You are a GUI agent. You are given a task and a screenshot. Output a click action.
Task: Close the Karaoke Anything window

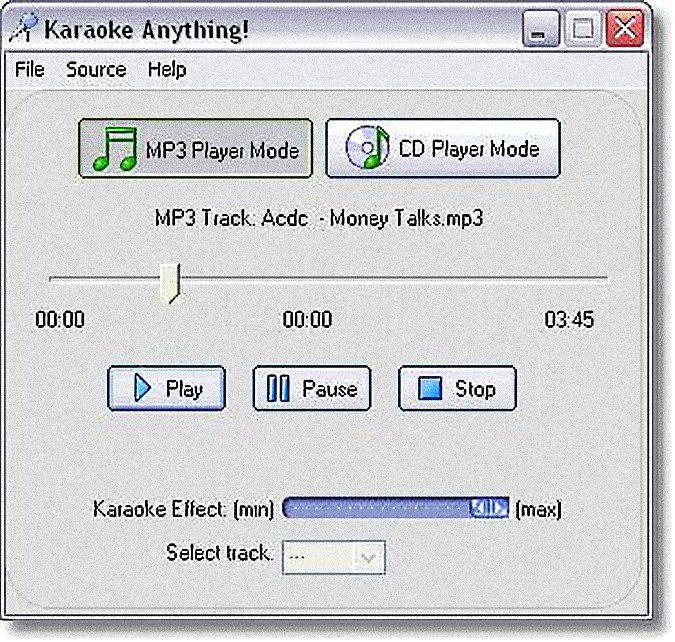pos(625,29)
